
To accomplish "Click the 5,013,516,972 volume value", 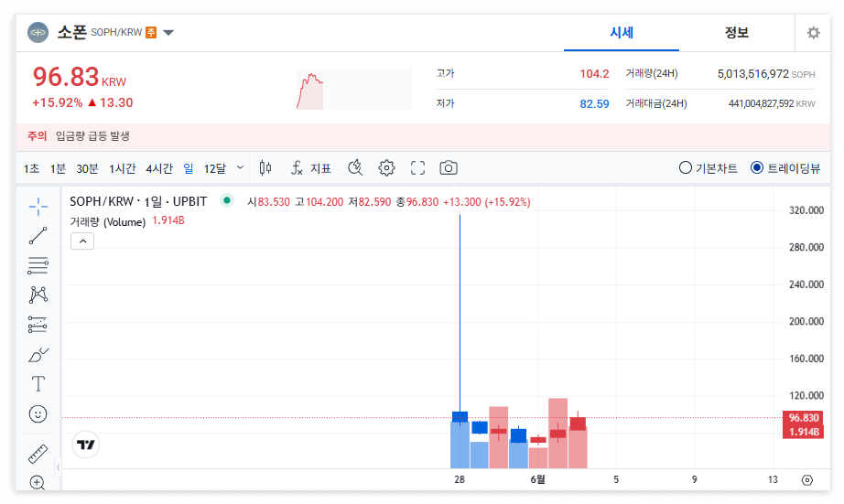I will [x=753, y=74].
